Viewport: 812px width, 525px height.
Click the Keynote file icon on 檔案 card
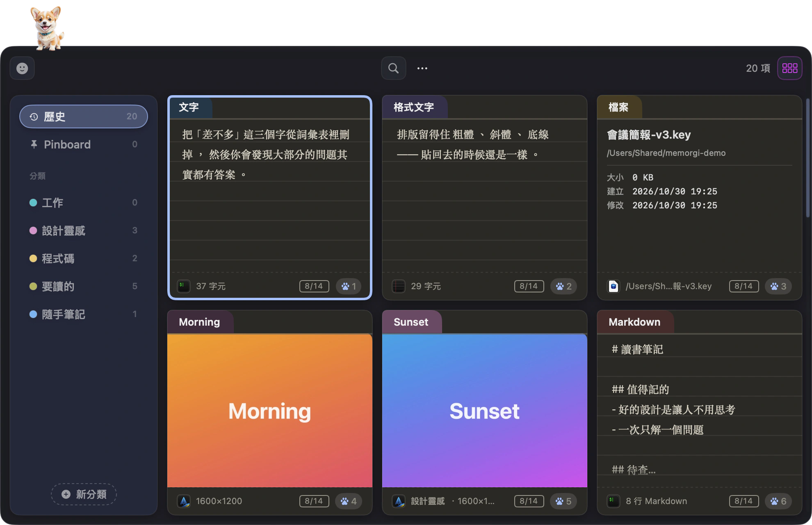(x=614, y=286)
